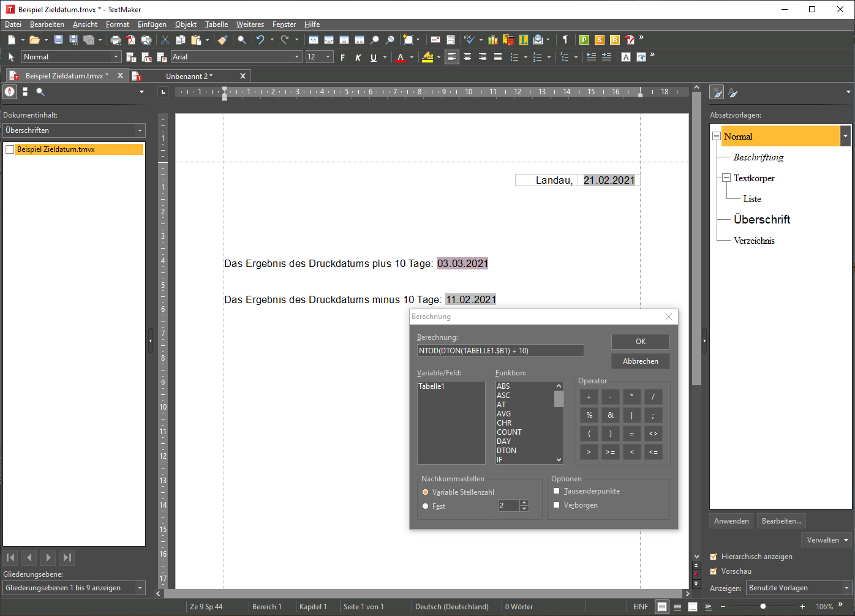The image size is (855, 616).
Task: Open the font size 12 dropdown
Action: [x=328, y=57]
